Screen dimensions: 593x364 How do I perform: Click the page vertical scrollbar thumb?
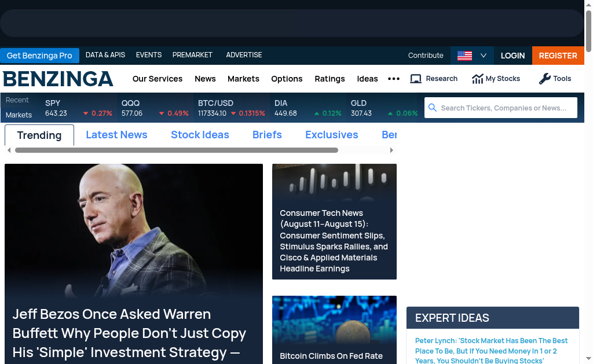588,31
